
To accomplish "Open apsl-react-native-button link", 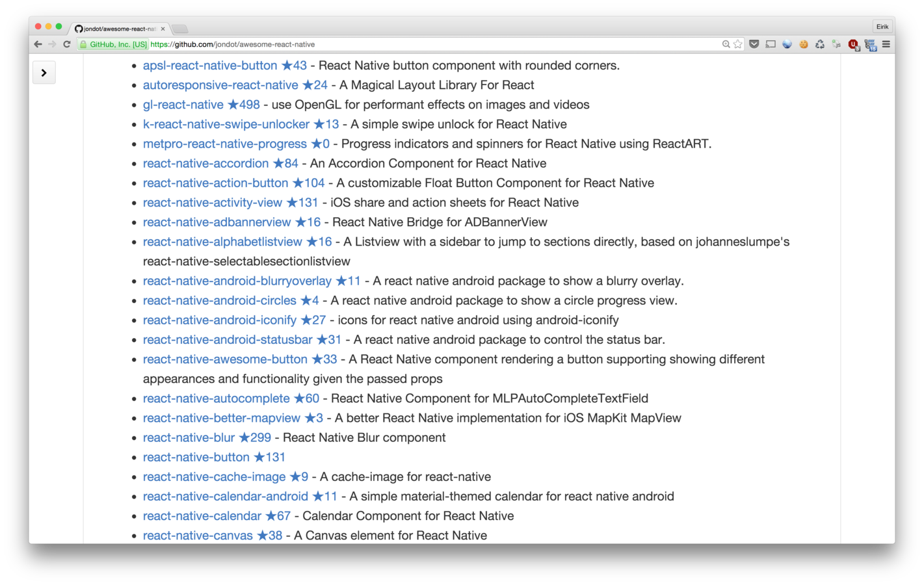I will pyautogui.click(x=224, y=66).
